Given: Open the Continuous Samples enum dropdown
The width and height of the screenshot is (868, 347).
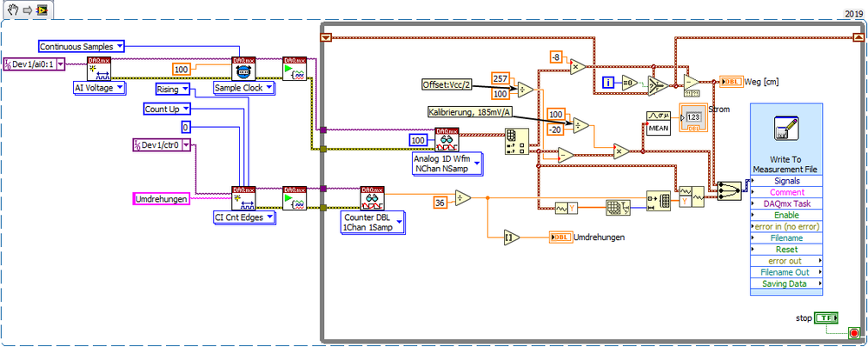Looking at the screenshot, I should 82,47.
